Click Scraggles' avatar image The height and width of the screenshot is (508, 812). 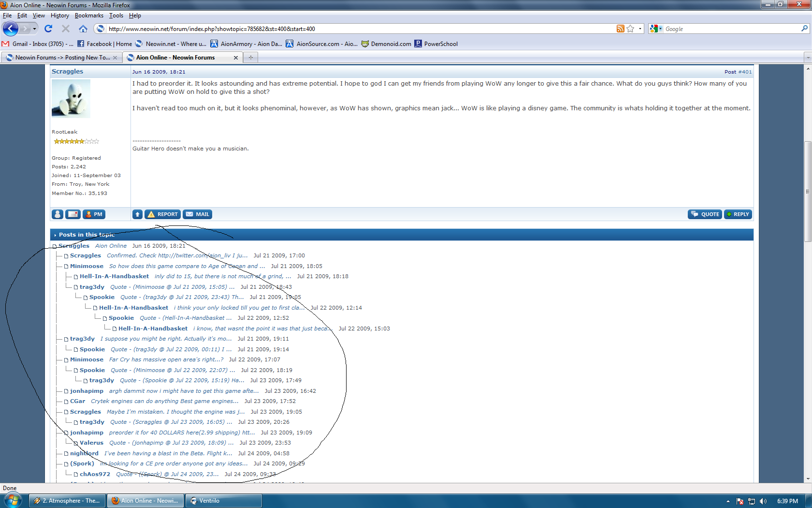(x=71, y=98)
